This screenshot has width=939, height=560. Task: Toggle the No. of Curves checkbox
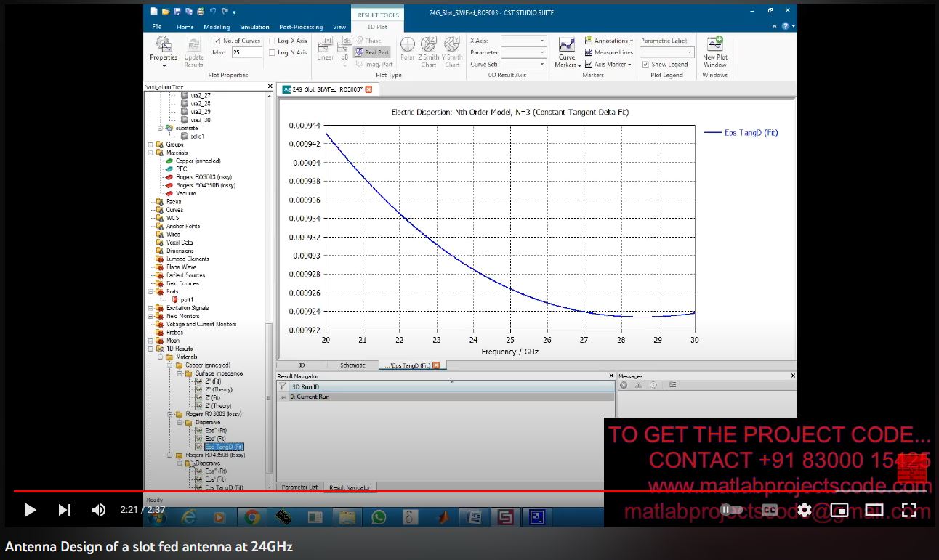click(217, 41)
